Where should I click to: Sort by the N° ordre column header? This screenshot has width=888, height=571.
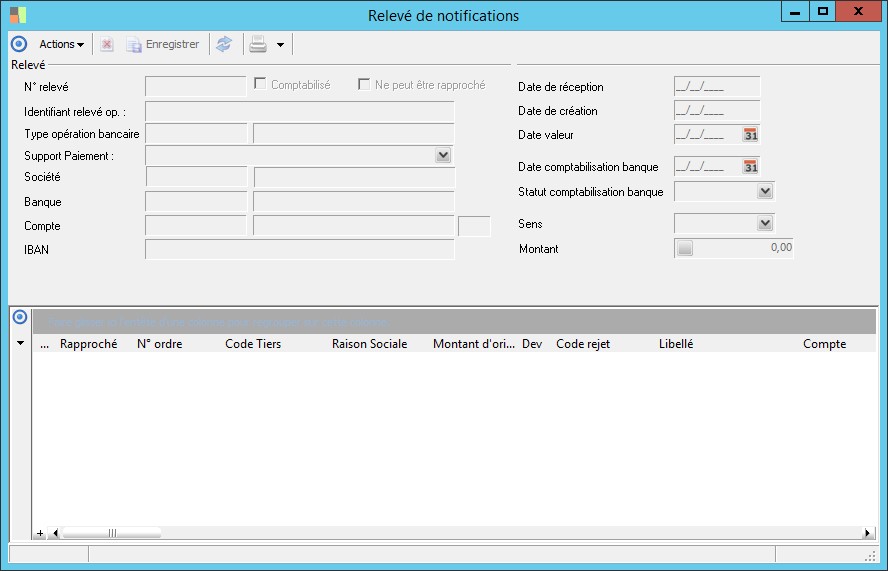pyautogui.click(x=160, y=344)
